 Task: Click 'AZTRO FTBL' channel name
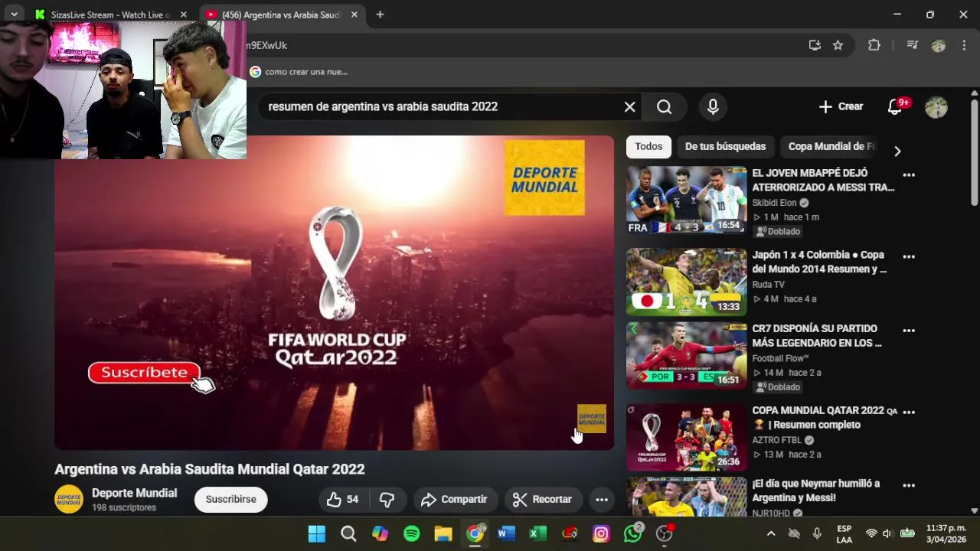(x=776, y=440)
